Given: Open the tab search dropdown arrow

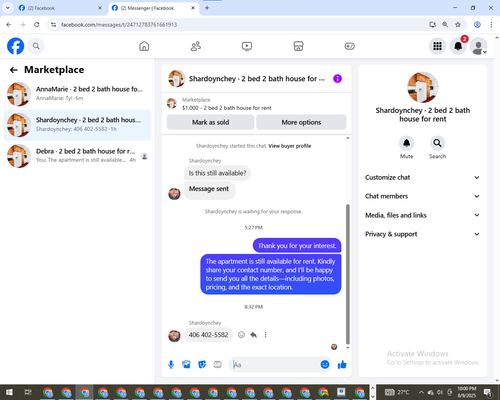Looking at the screenshot, I should pyautogui.click(x=8, y=8).
